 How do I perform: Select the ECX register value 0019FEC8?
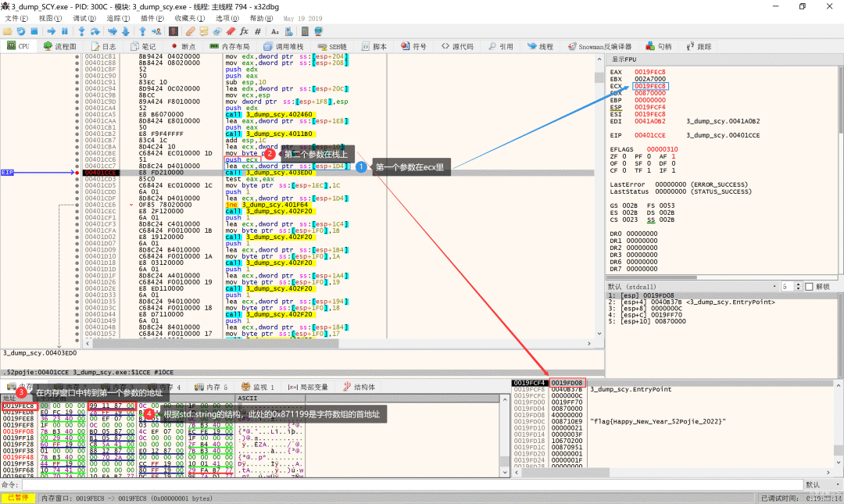pyautogui.click(x=650, y=85)
